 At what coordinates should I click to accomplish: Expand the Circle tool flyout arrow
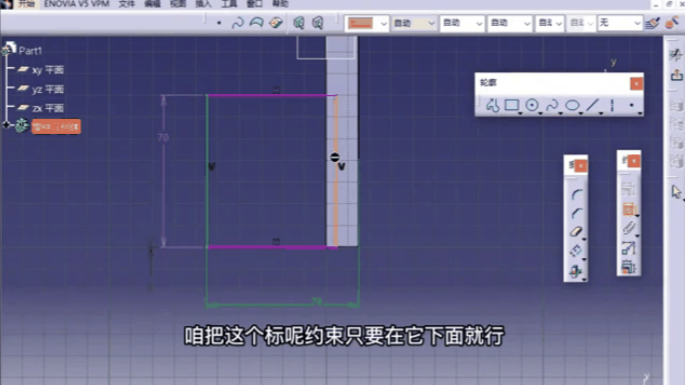[540, 114]
